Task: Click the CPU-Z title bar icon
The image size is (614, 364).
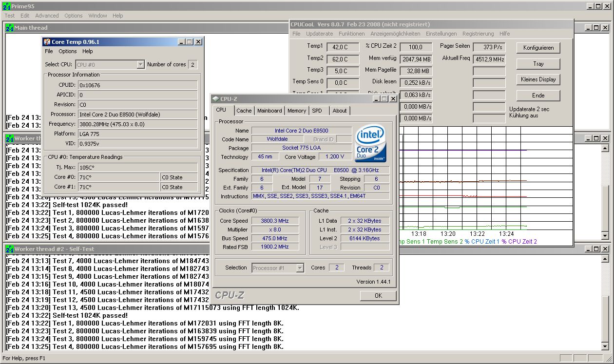Action: point(215,99)
